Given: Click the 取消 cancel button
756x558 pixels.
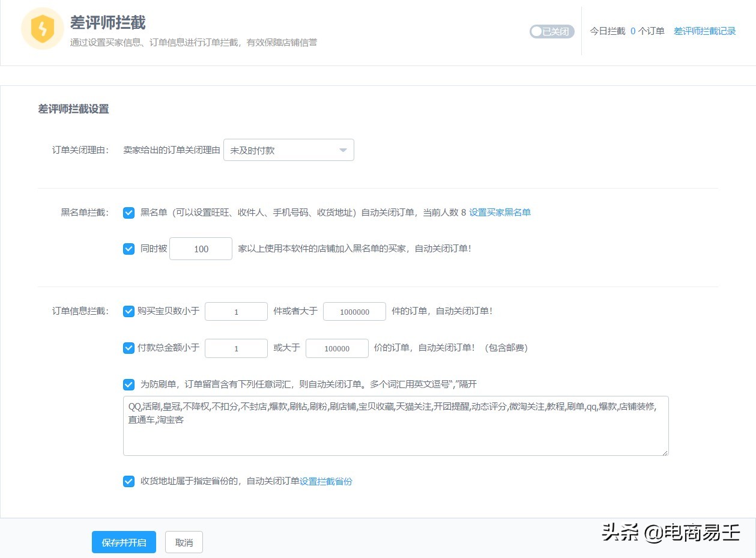Looking at the screenshot, I should 184,542.
